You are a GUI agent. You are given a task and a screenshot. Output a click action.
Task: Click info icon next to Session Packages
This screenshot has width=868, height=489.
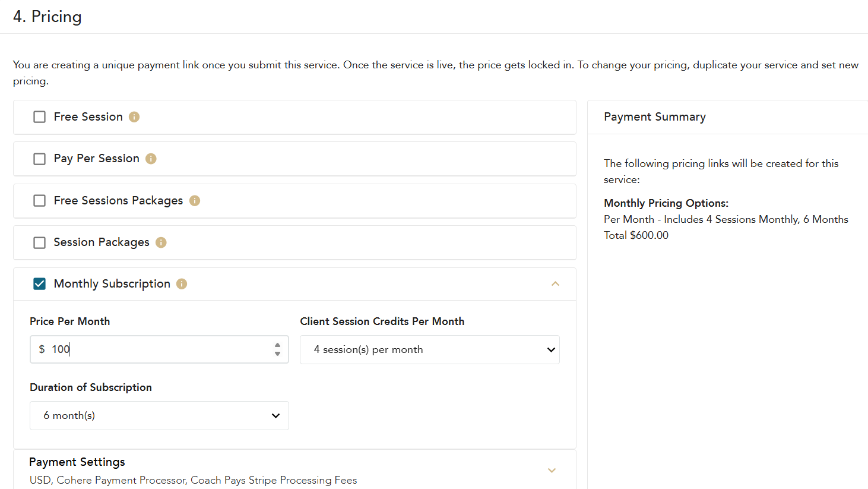(161, 242)
